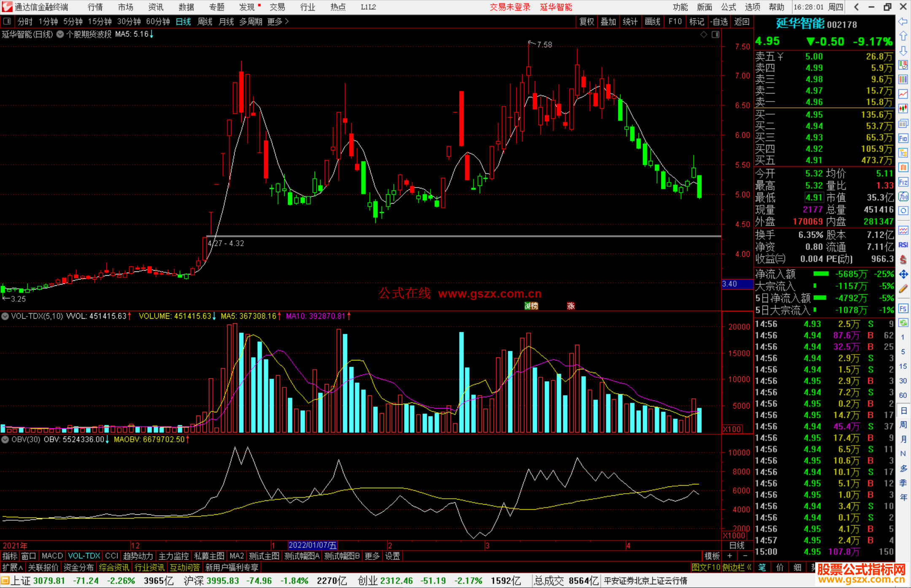Click the circle icon in right sidebar

click(903, 211)
